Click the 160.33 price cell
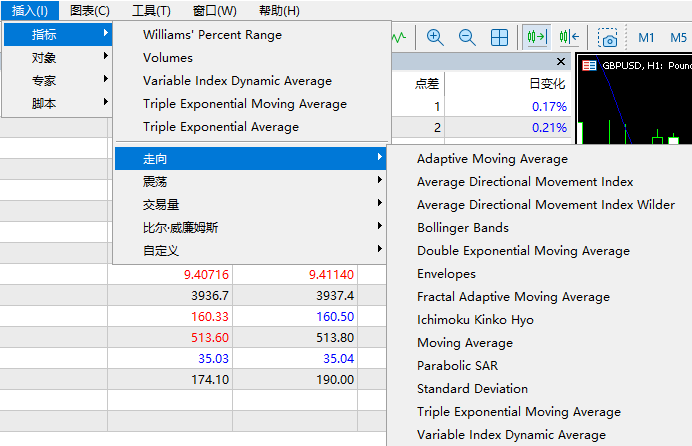Viewport: 692px width, 446px height. (x=210, y=316)
